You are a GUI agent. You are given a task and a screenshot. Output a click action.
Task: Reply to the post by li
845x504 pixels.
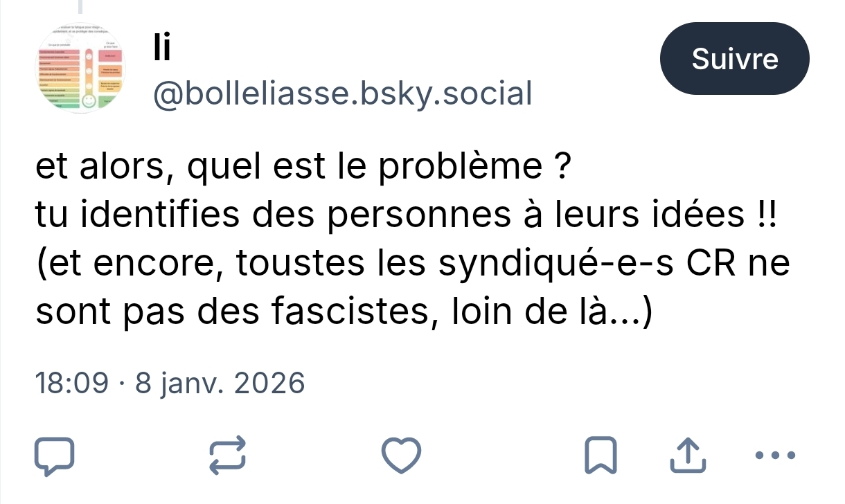click(x=55, y=456)
